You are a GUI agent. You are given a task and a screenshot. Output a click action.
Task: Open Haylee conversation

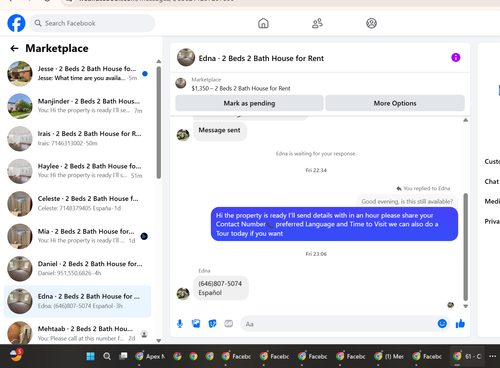click(x=77, y=171)
